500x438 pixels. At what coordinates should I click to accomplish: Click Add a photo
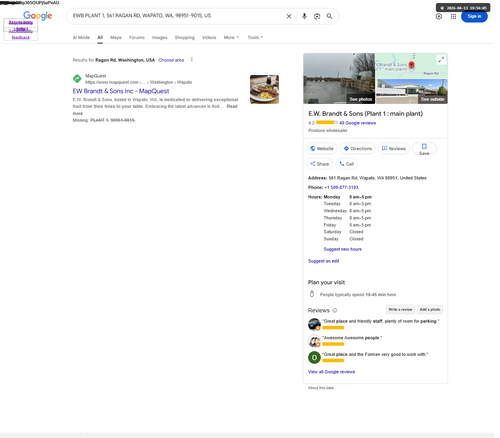(430, 310)
